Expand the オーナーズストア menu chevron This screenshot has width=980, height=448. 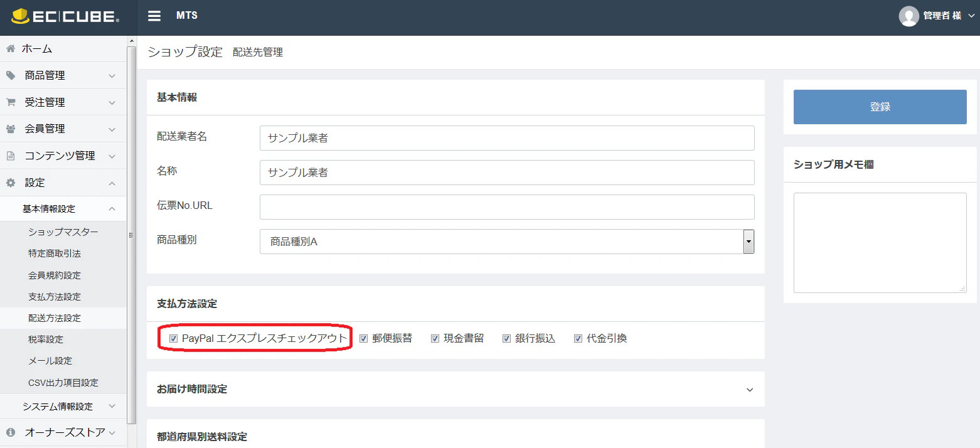click(112, 433)
